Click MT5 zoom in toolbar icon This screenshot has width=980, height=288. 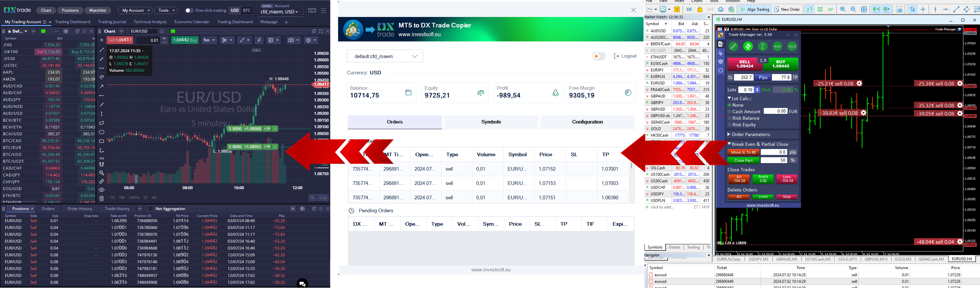tap(843, 9)
